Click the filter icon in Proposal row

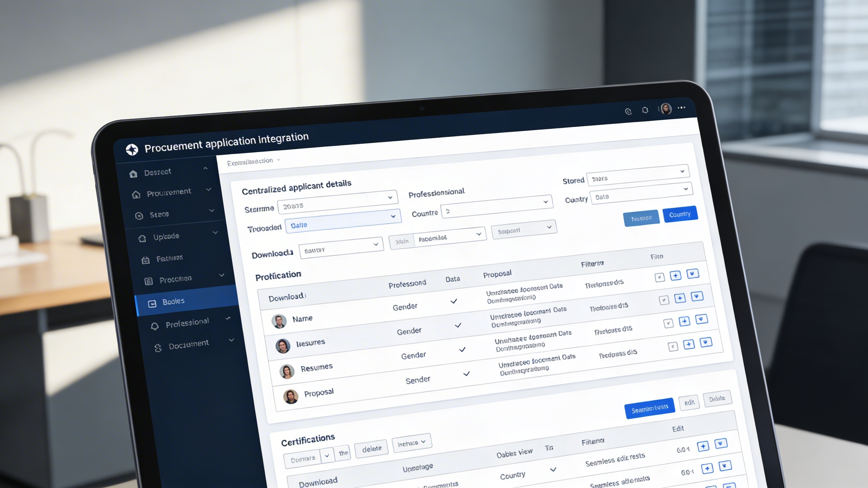click(x=706, y=342)
